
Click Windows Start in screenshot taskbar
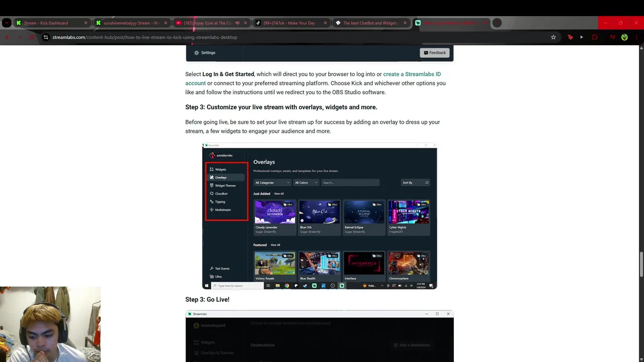[206, 286]
